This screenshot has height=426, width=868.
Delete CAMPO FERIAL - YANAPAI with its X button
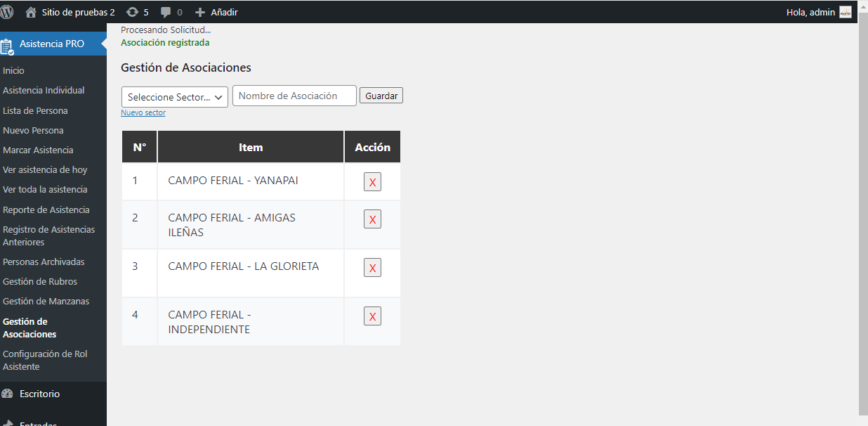tap(372, 181)
